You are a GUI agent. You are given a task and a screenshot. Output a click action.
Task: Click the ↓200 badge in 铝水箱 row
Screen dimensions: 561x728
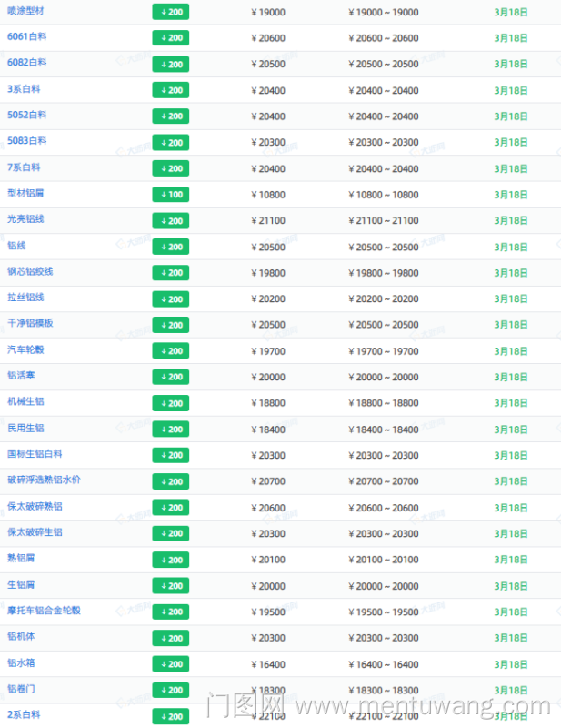[x=170, y=664]
